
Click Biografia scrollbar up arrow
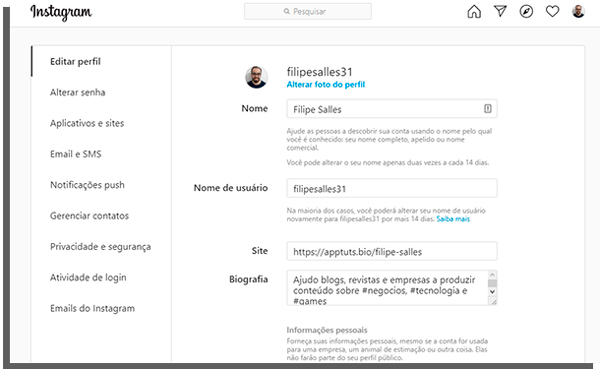tap(492, 275)
